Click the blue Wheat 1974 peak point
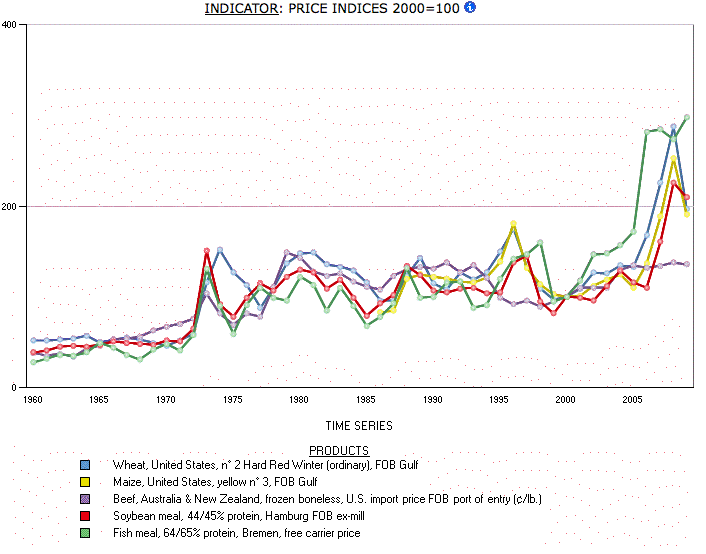Viewport: 706px width, 554px height. 219,250
